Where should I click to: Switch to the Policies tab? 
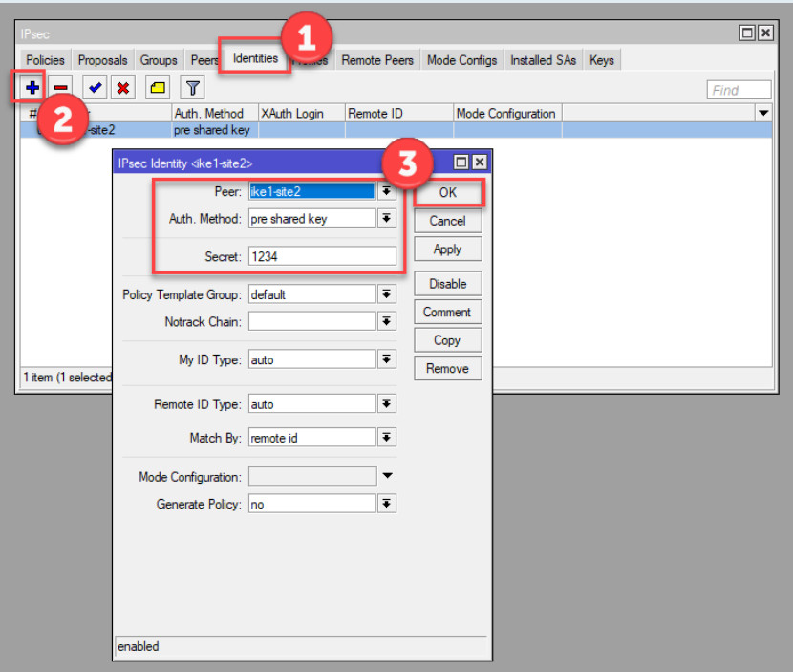point(46,60)
